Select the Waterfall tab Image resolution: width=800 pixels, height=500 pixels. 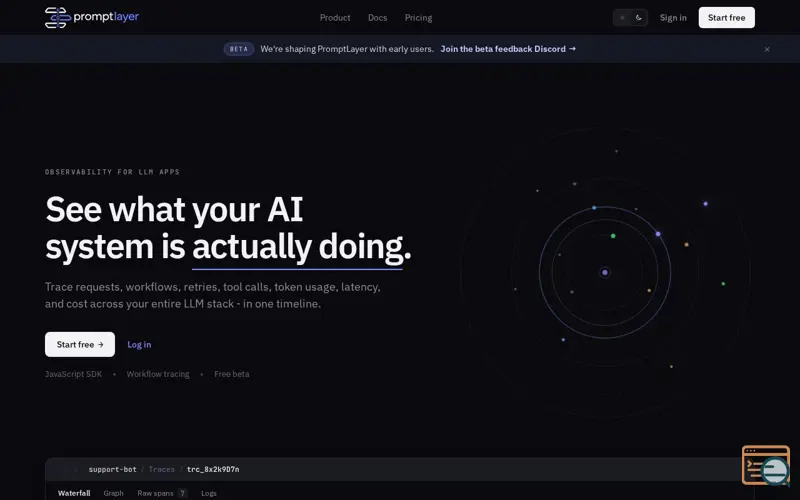(74, 493)
